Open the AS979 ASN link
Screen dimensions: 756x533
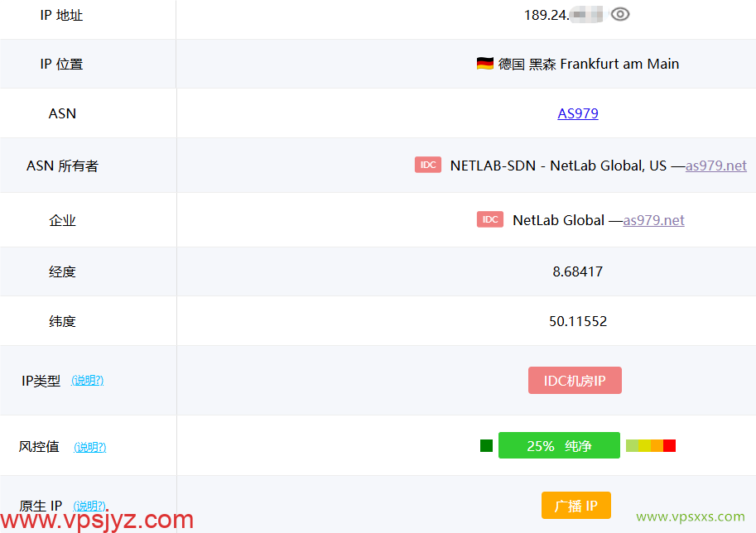(x=578, y=113)
